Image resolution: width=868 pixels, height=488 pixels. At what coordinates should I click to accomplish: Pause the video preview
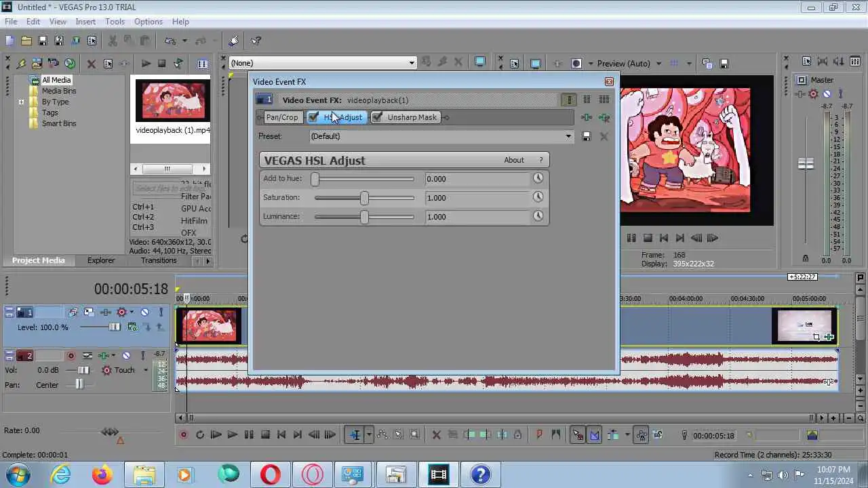click(631, 238)
